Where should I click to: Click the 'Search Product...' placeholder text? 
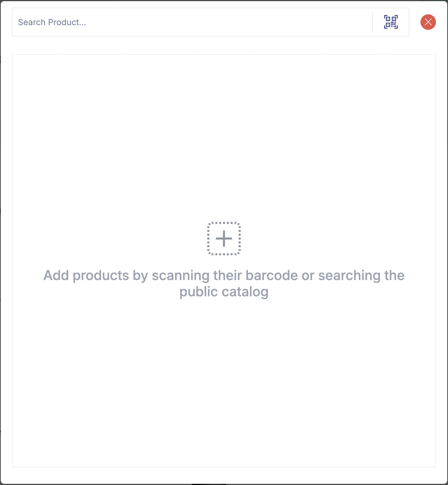pyautogui.click(x=52, y=22)
